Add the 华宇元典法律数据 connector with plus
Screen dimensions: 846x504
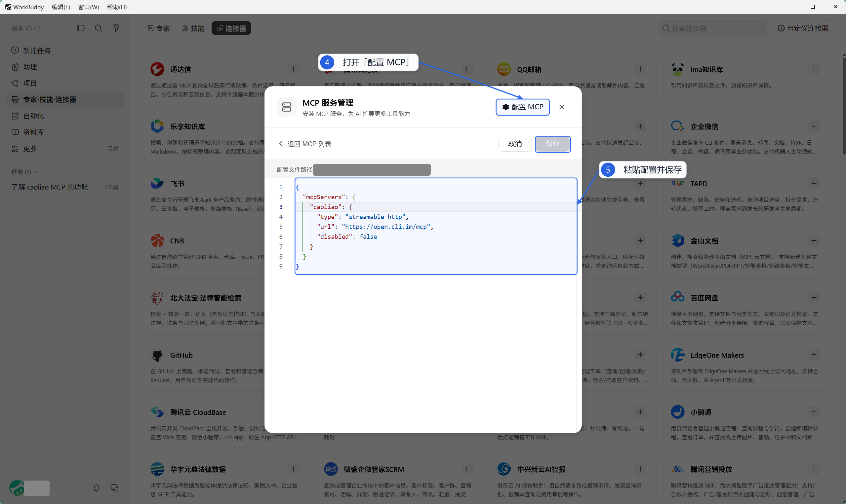pos(293,469)
